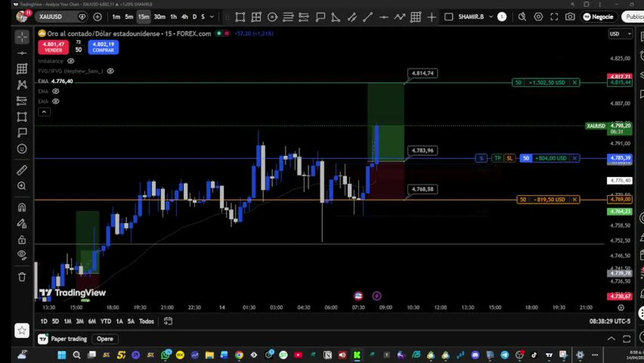Switch to the 4h timeframe
The width and height of the screenshot is (644, 363).
point(184,17)
